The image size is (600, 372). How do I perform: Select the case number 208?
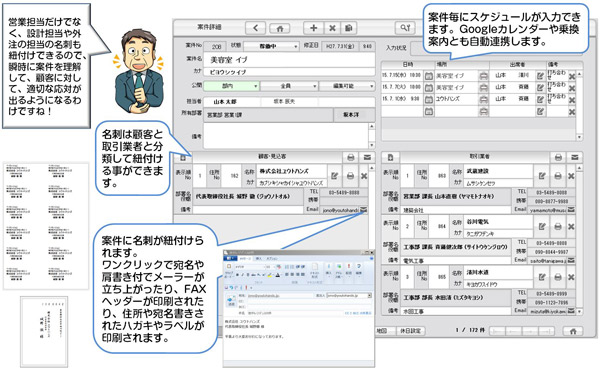tap(217, 47)
